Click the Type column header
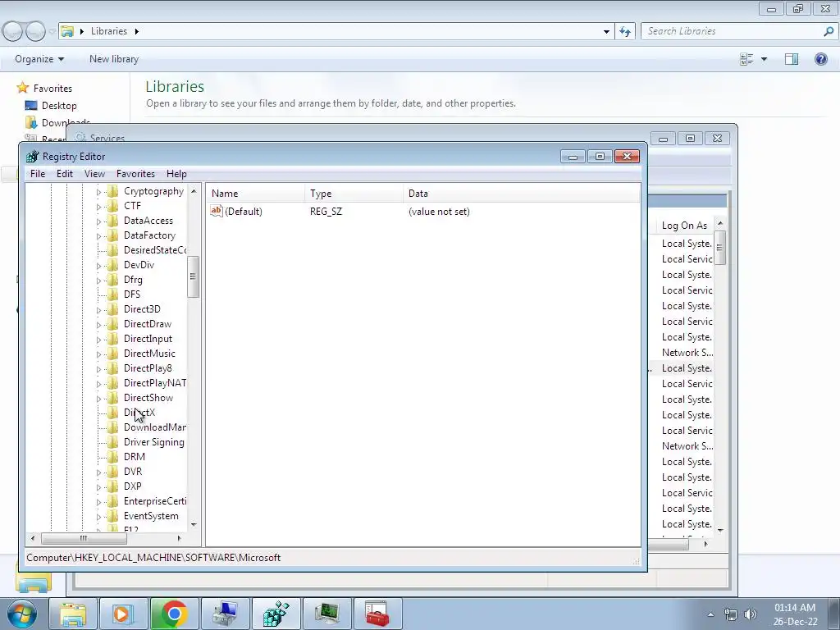The width and height of the screenshot is (840, 630). 354,194
